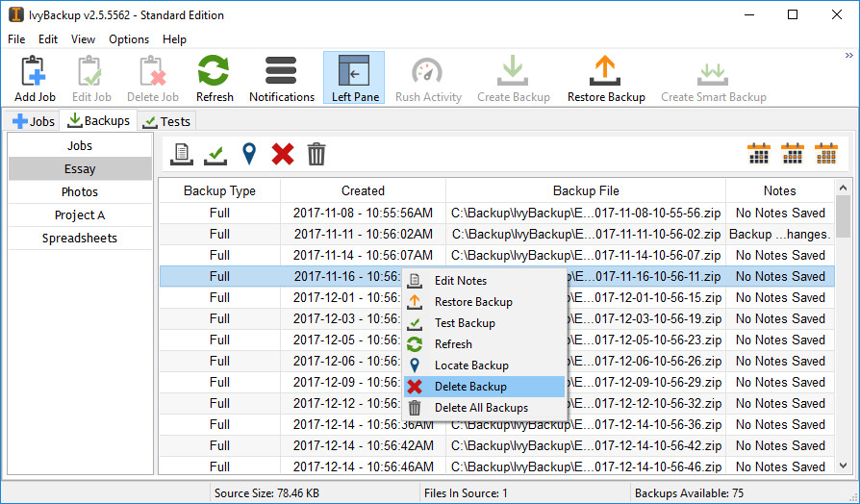Select the Project A job in left pane
The image size is (860, 504).
(80, 215)
